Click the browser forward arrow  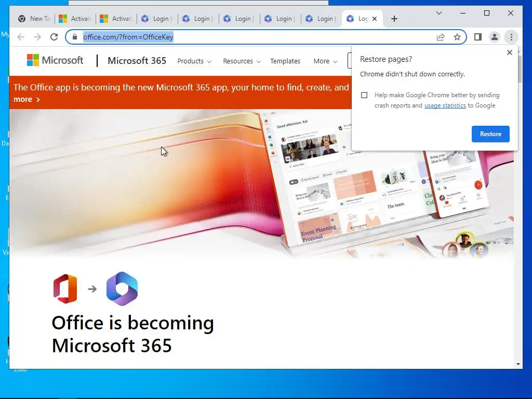pyautogui.click(x=37, y=37)
